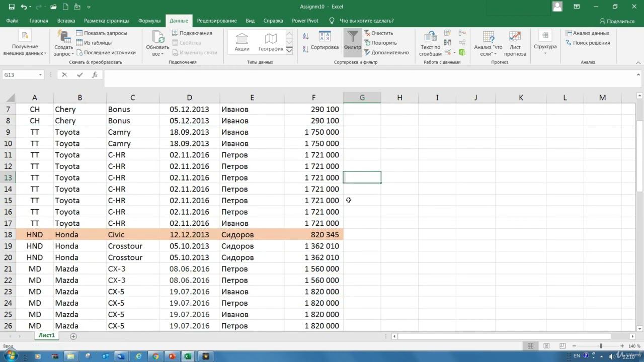Open the Power Pivot tab
This screenshot has width=644, height=362.
[x=305, y=21]
